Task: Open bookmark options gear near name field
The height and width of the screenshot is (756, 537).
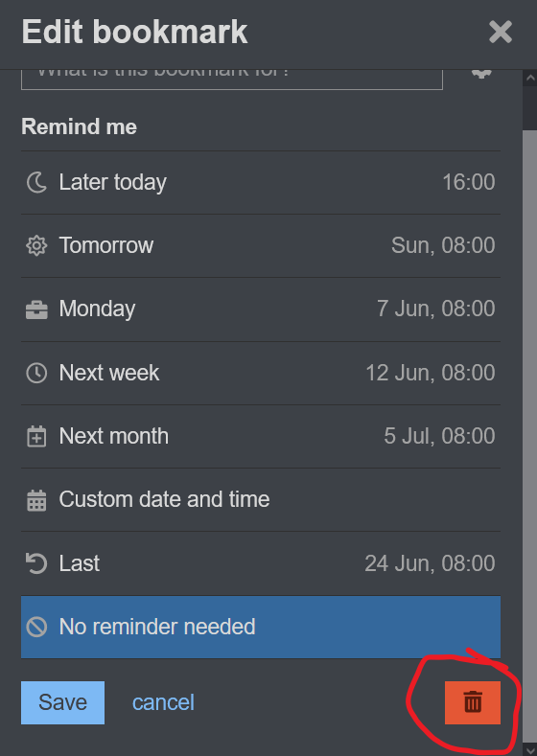Action: pyautogui.click(x=481, y=74)
